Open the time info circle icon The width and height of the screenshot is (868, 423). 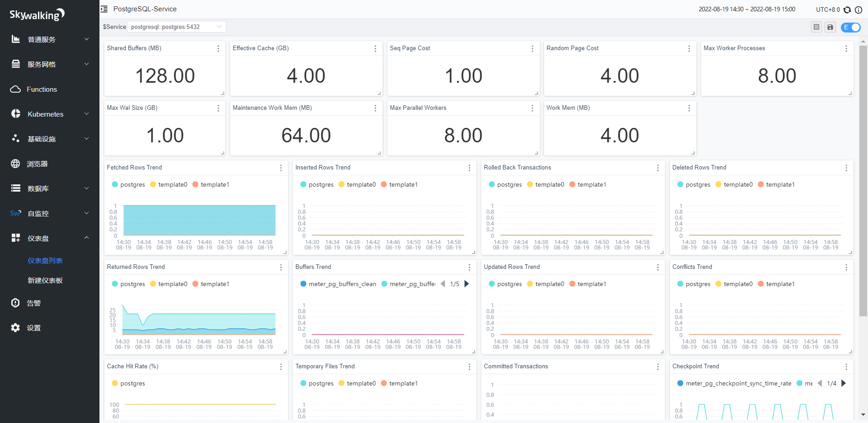point(858,9)
